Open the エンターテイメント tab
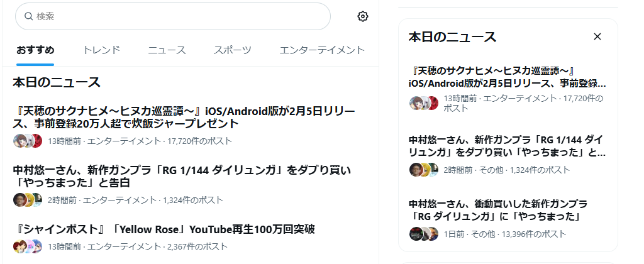This screenshot has width=644, height=264. pos(322,50)
